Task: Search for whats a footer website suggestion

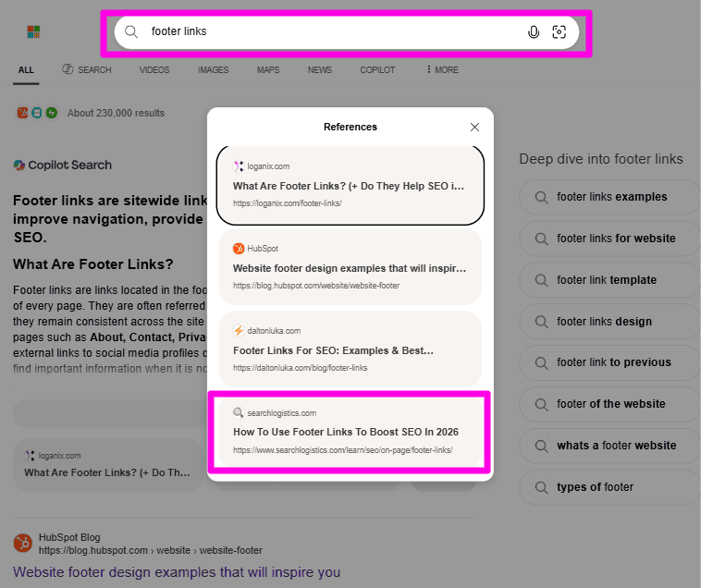Action: pyautogui.click(x=610, y=446)
